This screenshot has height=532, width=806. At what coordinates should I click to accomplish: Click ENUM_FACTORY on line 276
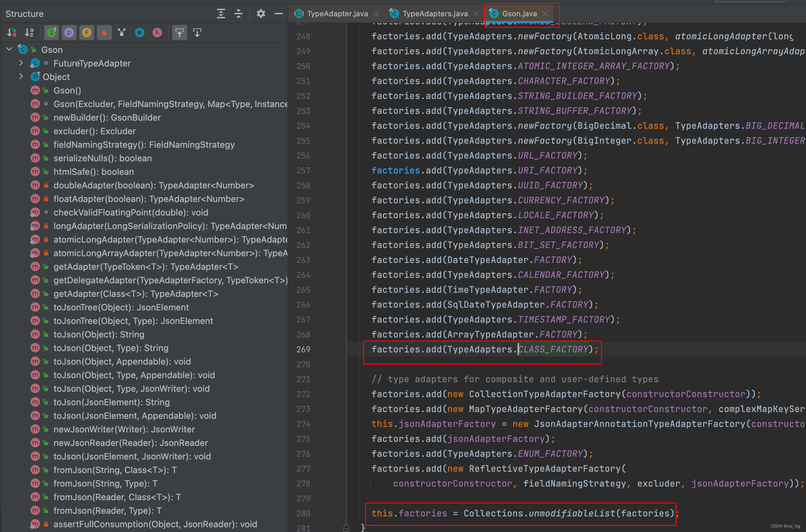[550, 454]
